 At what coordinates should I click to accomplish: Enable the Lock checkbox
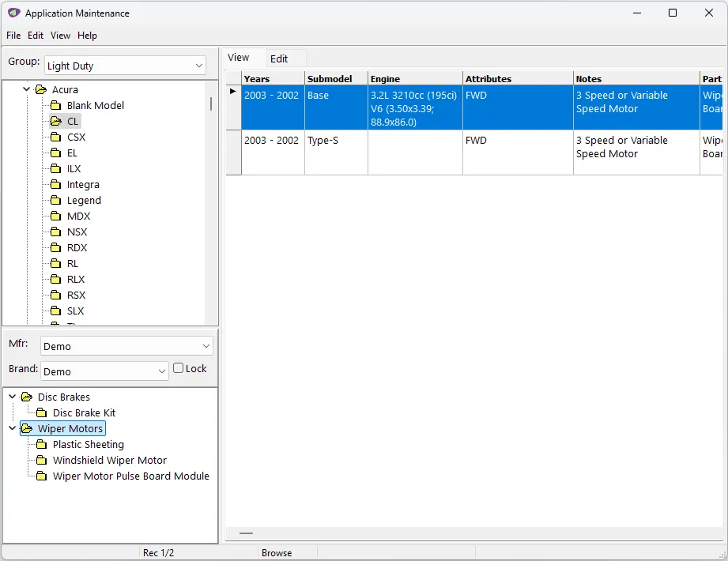(179, 368)
